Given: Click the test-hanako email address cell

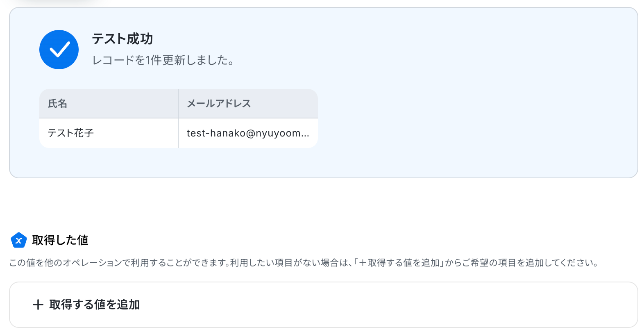Looking at the screenshot, I should click(243, 133).
